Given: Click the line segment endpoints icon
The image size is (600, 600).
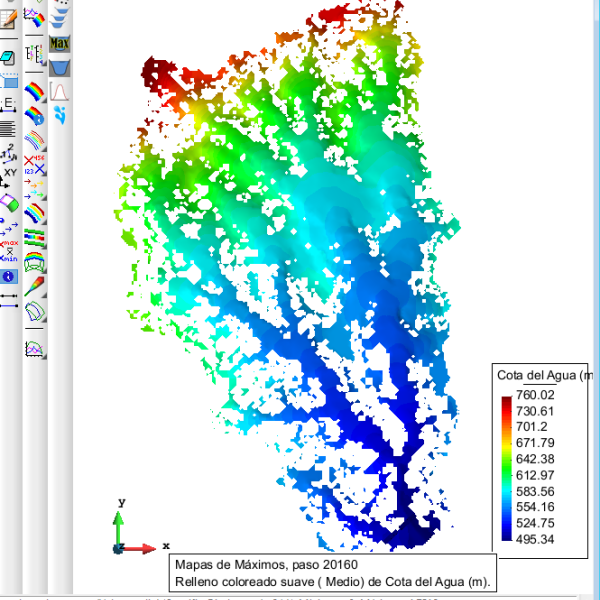Looking at the screenshot, I should [x=9, y=300].
